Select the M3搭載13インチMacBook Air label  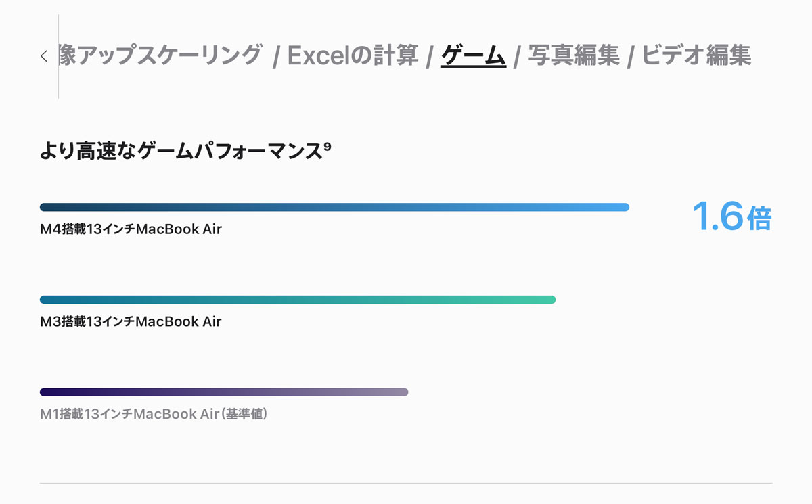coord(131,321)
